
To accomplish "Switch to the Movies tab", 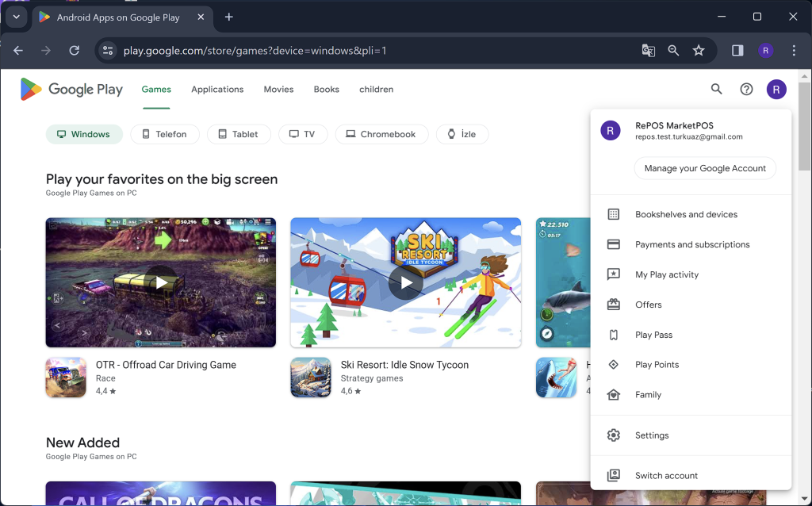I will coord(278,89).
